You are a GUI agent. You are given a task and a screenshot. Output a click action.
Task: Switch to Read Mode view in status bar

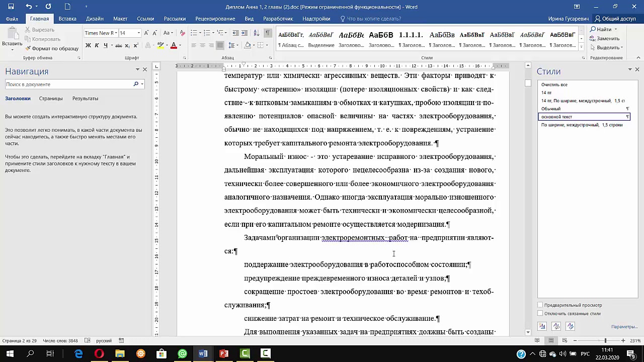pos(538,341)
